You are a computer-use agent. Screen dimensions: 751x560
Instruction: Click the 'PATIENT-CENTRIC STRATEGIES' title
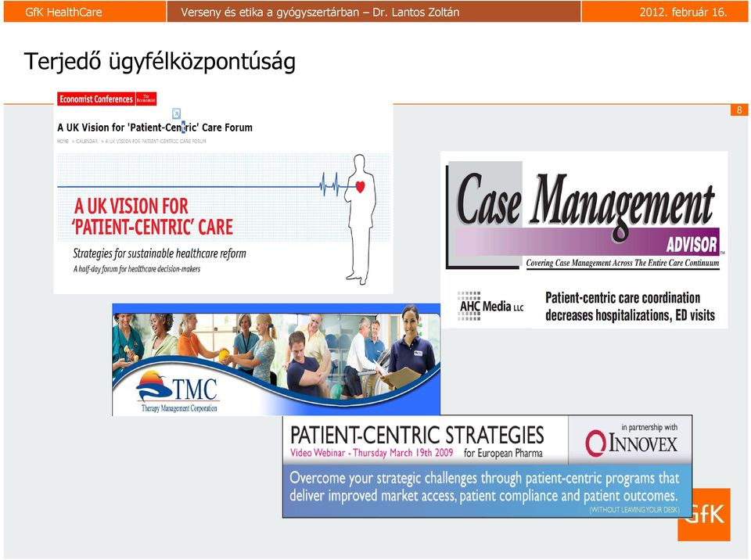point(417,435)
